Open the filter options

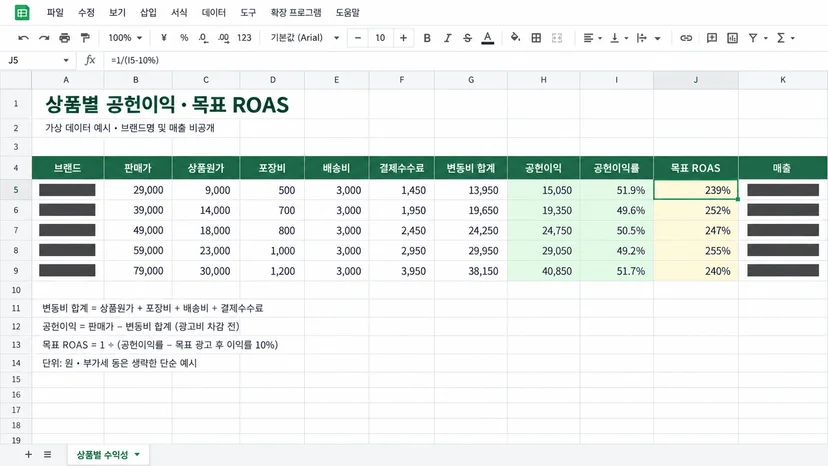click(757, 38)
